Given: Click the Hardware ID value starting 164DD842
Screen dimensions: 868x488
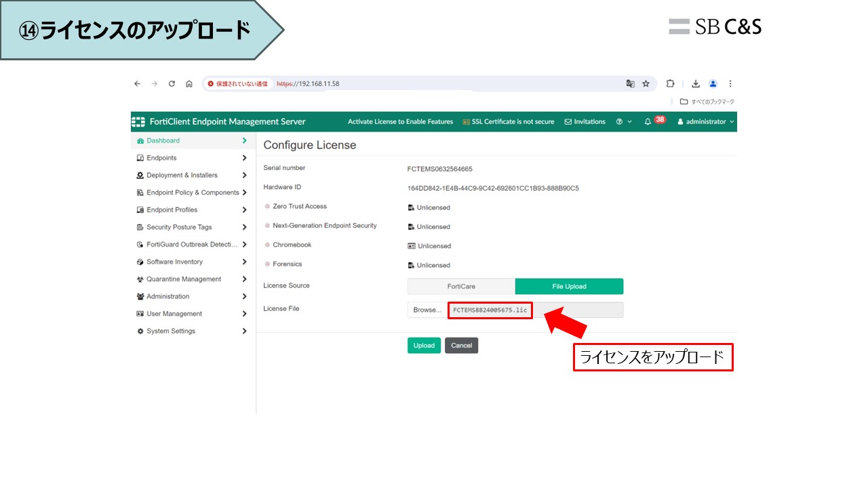Looking at the screenshot, I should click(493, 188).
